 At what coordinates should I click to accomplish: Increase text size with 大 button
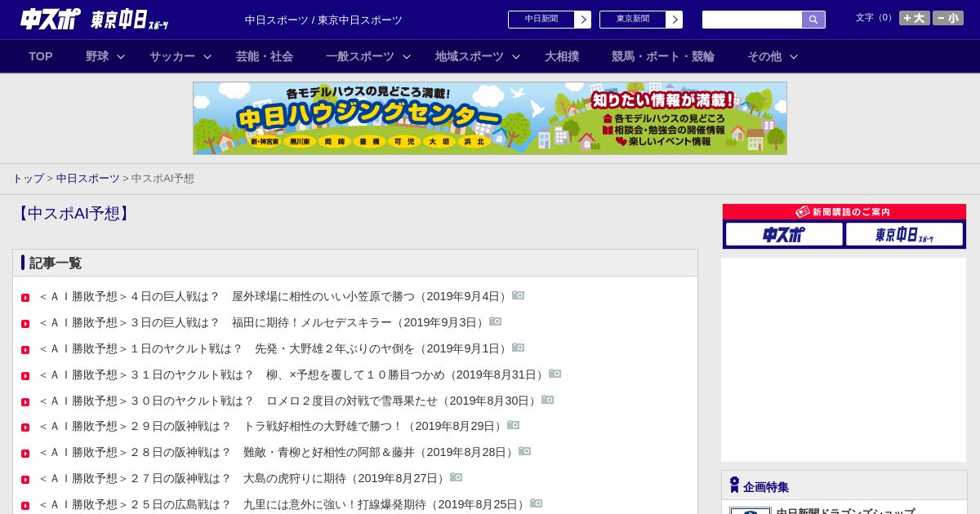tap(914, 18)
